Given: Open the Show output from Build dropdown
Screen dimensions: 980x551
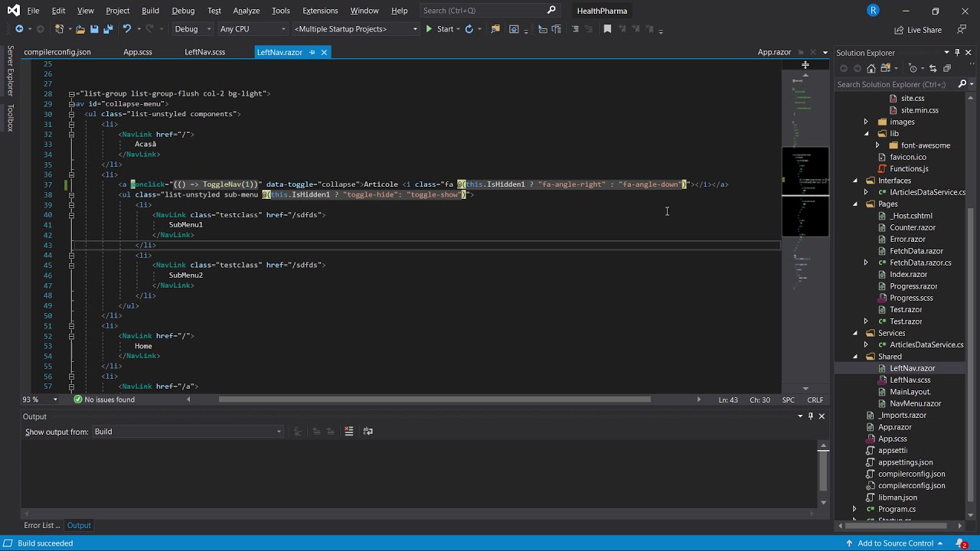Looking at the screenshot, I should [x=188, y=432].
